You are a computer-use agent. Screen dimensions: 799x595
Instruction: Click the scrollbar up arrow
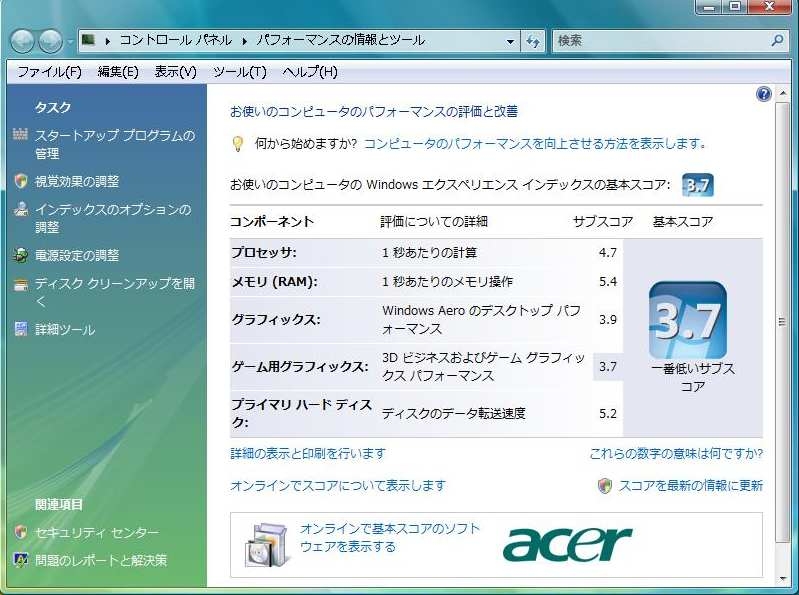tap(782, 93)
